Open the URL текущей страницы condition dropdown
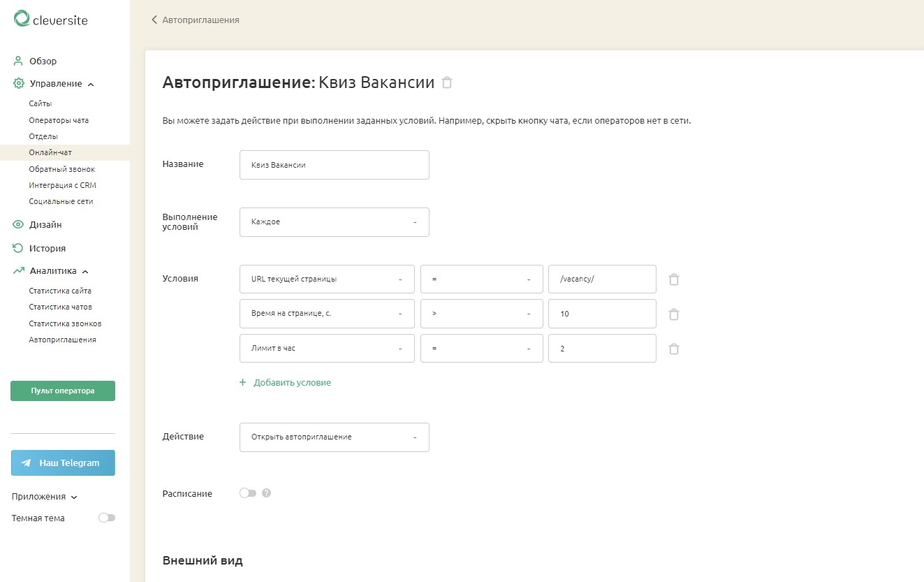Image resolution: width=924 pixels, height=582 pixels. click(x=327, y=279)
